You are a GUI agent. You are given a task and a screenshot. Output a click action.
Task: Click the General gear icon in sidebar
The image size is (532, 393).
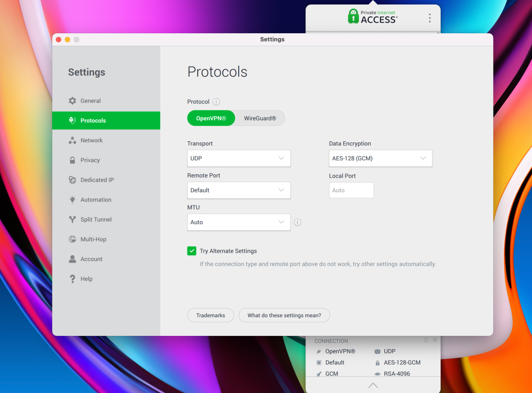tap(72, 101)
